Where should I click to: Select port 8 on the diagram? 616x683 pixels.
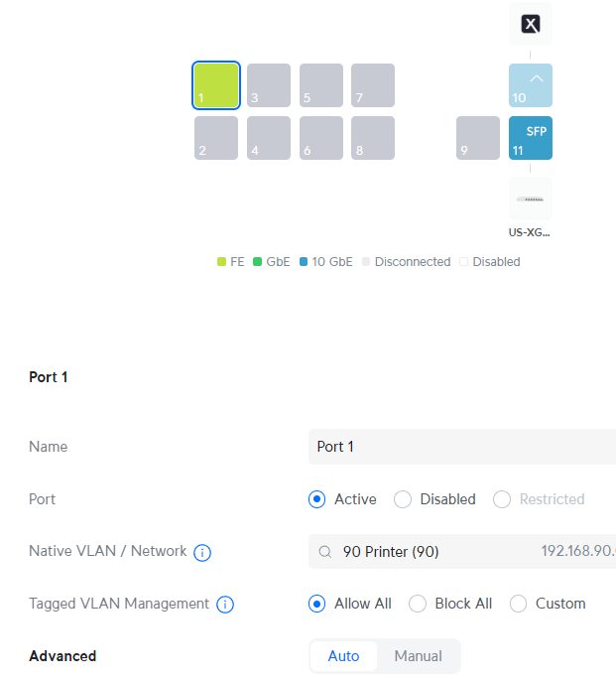[373, 138]
